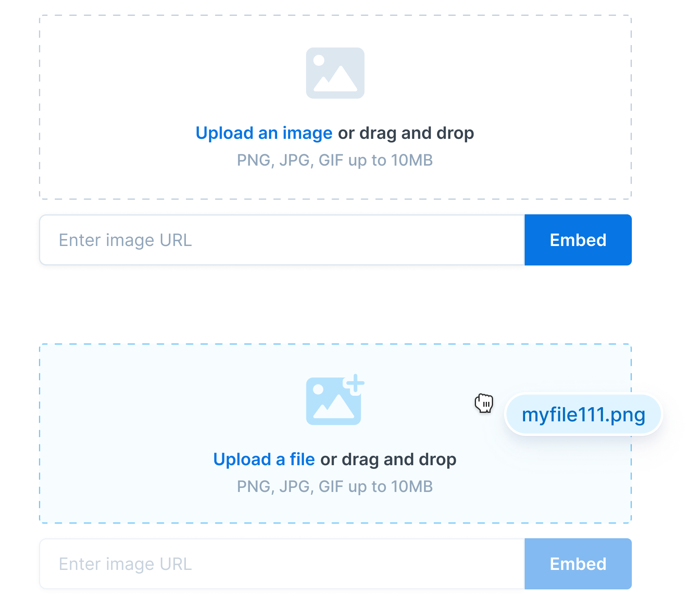The width and height of the screenshot is (700, 604).
Task: Click the disabled Embed button at bottom
Action: pyautogui.click(x=578, y=564)
